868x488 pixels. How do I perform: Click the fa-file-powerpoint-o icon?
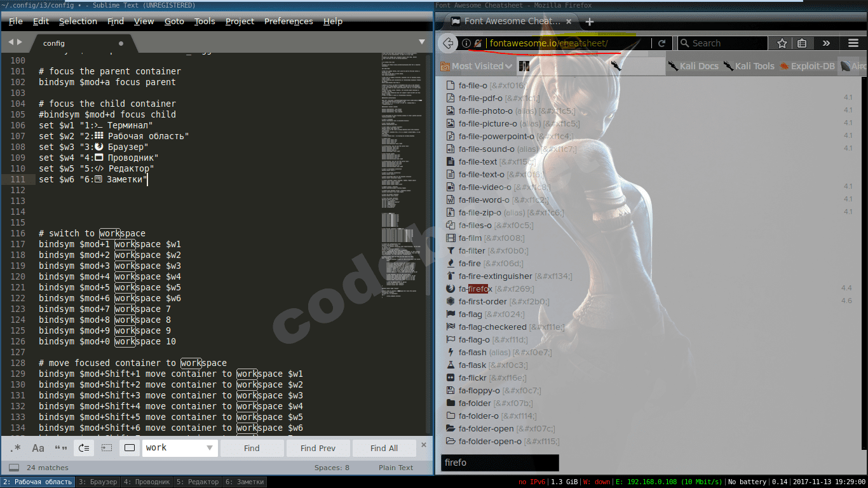pos(451,137)
